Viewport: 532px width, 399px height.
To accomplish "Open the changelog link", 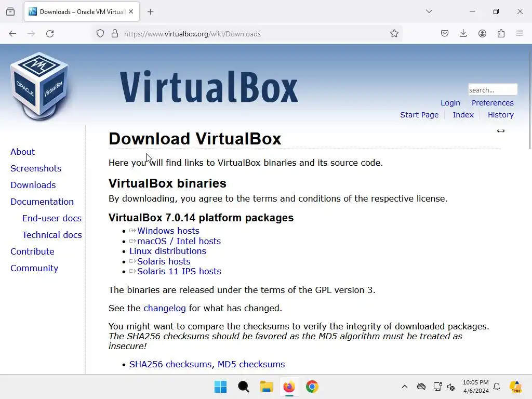I will coord(165,308).
